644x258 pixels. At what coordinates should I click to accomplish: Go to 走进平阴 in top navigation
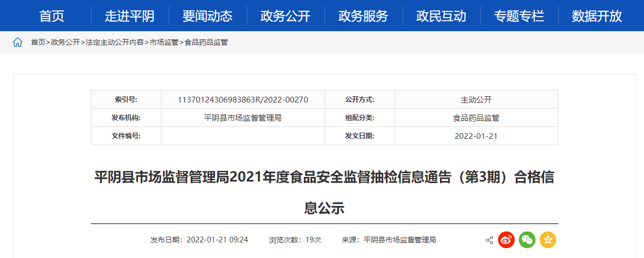pos(129,16)
